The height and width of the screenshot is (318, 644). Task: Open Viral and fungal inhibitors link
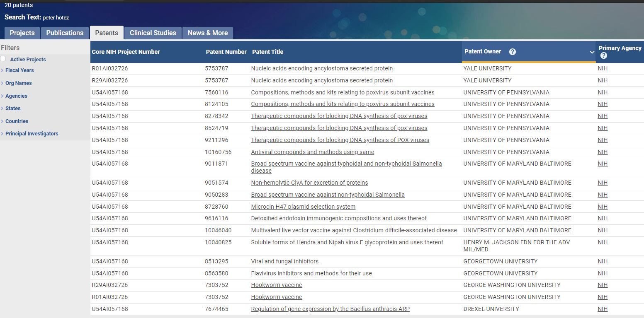pos(284,261)
